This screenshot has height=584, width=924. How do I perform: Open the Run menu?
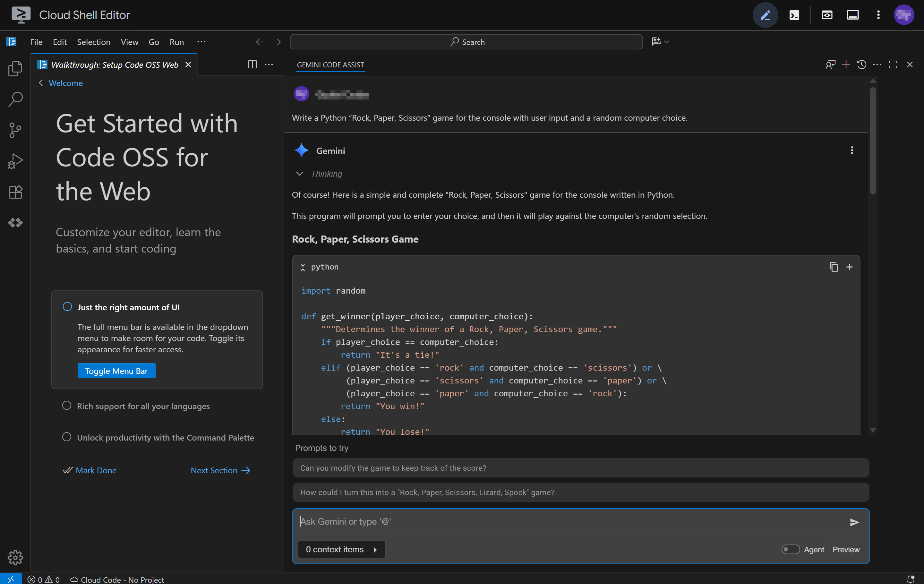tap(176, 42)
